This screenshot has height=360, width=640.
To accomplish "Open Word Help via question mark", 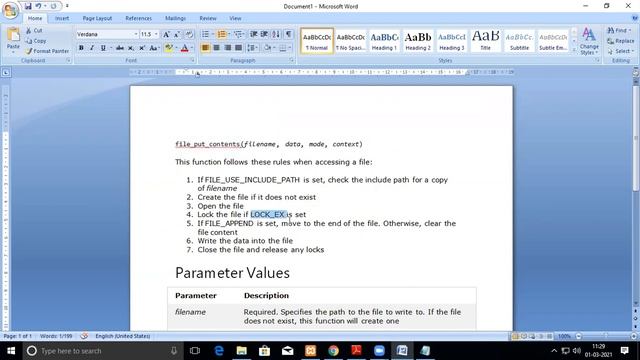I will click(x=635, y=18).
